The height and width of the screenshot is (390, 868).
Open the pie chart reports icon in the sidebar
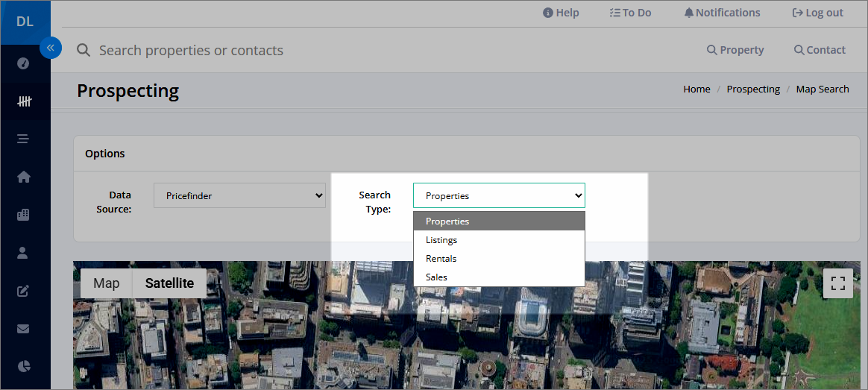pyautogui.click(x=23, y=366)
